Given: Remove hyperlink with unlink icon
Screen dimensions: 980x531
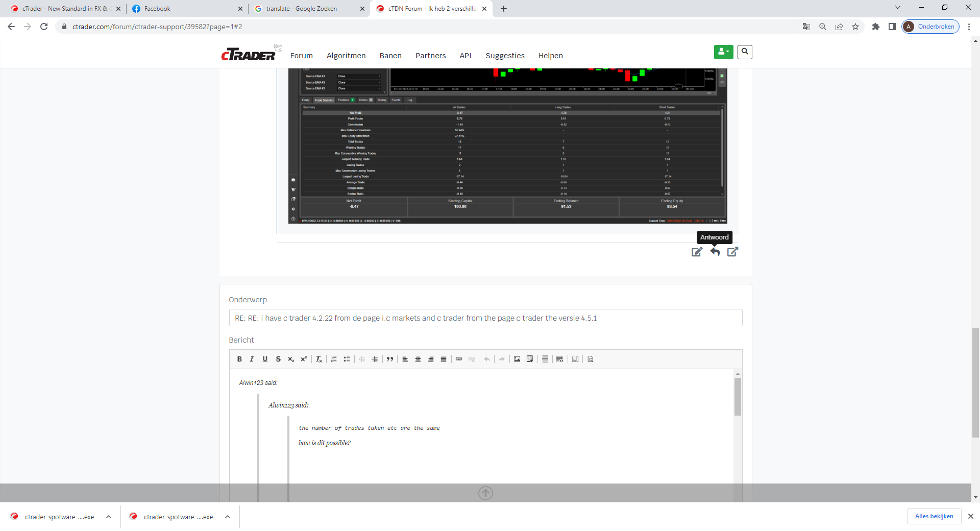Looking at the screenshot, I should (472, 359).
